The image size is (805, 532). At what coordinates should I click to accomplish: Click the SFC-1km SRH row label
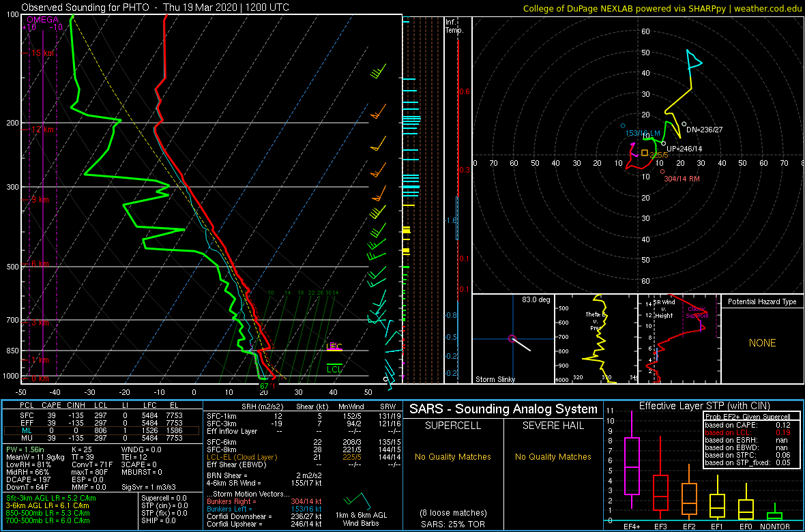click(222, 415)
